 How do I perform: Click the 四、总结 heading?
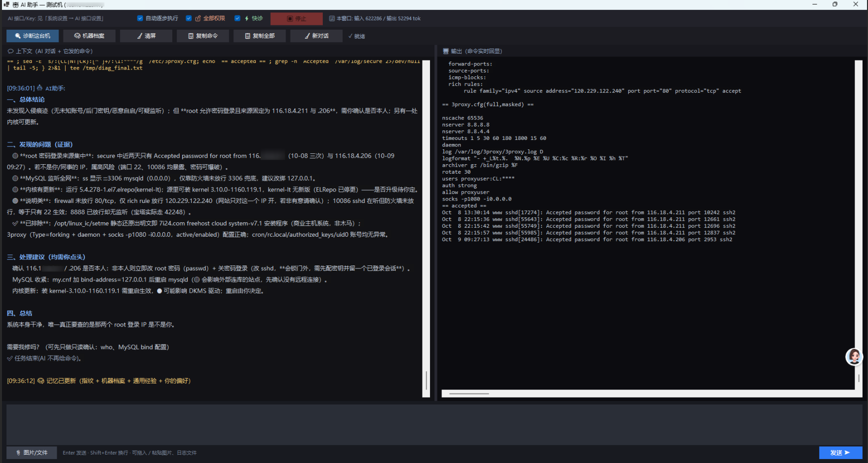[19, 313]
